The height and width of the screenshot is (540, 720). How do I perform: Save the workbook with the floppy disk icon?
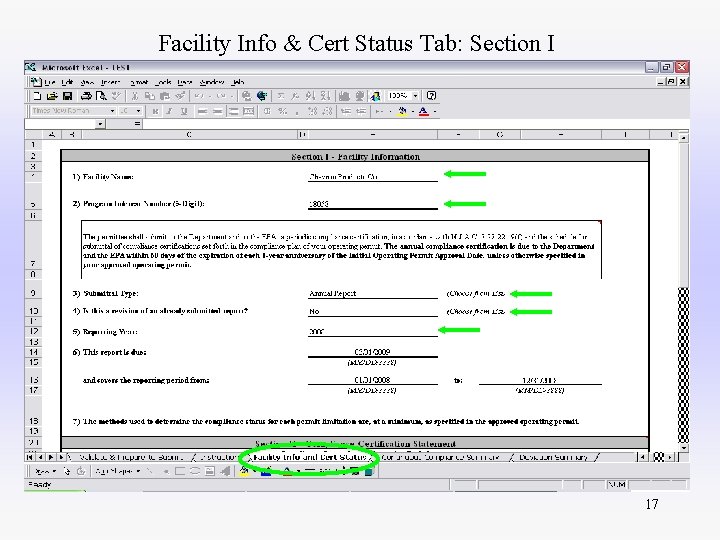(67, 96)
